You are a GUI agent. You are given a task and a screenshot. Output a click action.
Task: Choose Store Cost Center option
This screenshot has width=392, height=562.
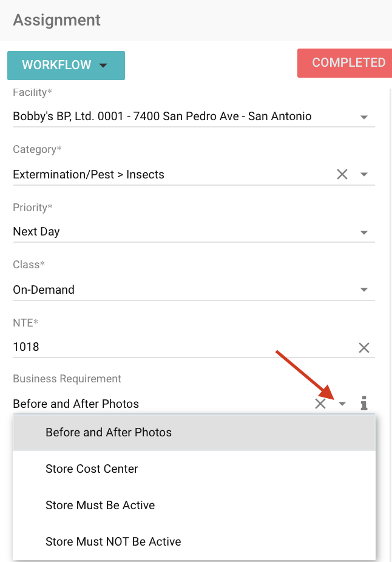92,469
